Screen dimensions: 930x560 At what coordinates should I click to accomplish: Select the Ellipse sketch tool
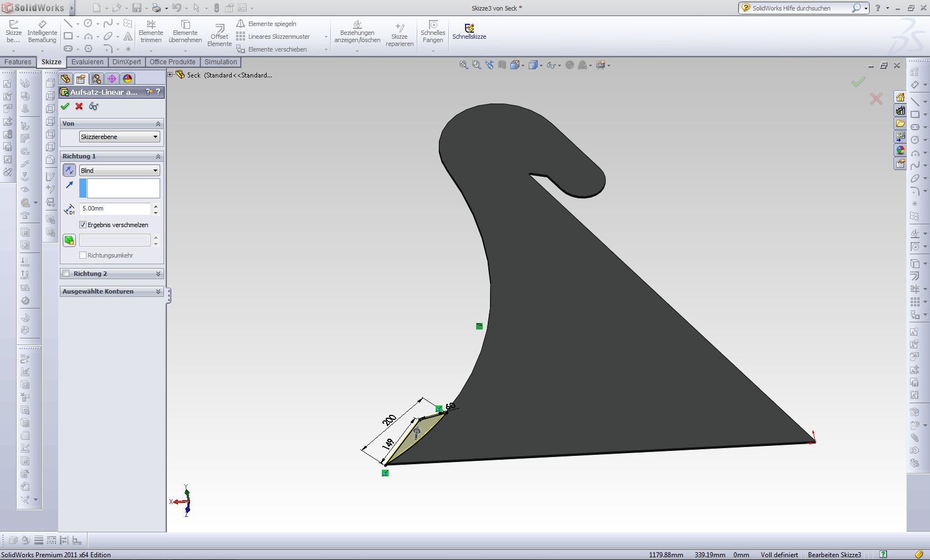[108, 36]
